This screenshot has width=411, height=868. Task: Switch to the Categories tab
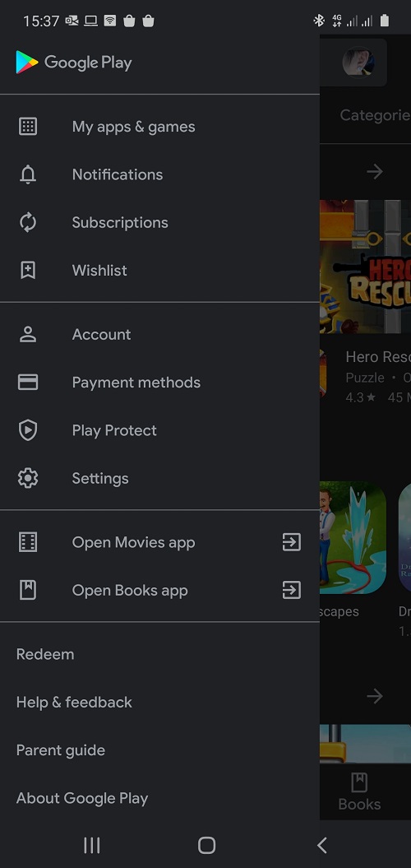pyautogui.click(x=375, y=115)
